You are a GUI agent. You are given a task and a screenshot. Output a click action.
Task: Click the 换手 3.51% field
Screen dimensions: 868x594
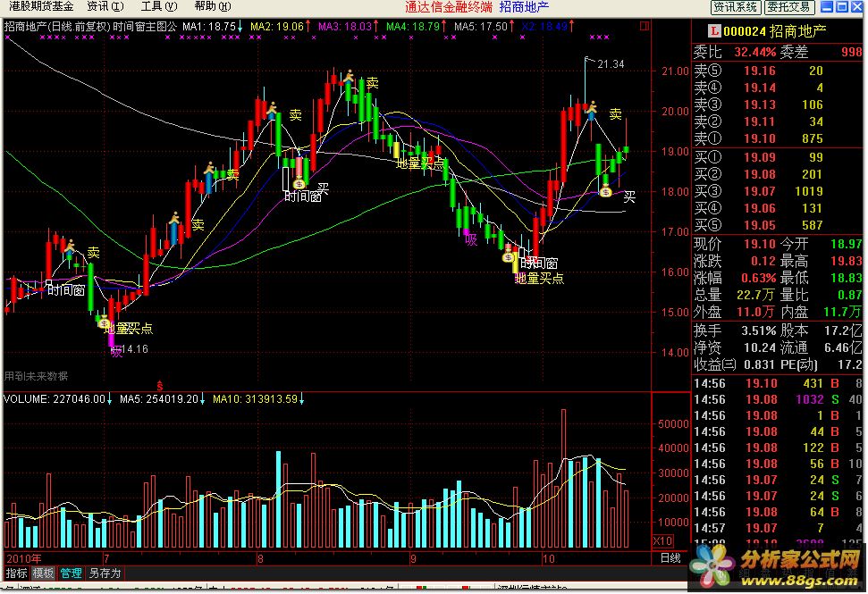point(735,330)
